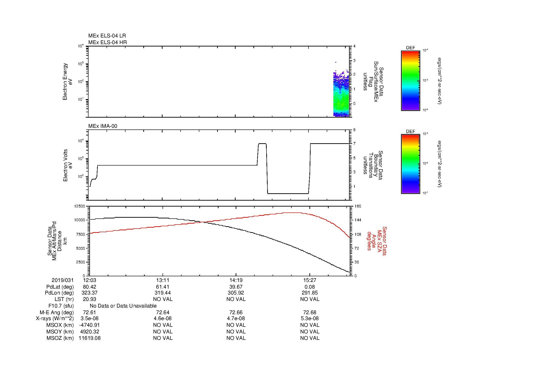Screen dimensions: 555x392
Task: Click the M-E Ang value '72.61'
Action: [89, 313]
